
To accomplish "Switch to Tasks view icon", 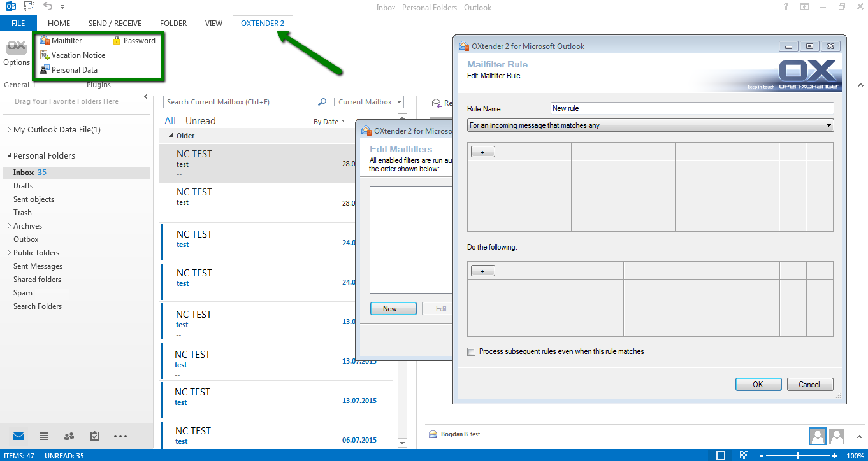I will [95, 436].
